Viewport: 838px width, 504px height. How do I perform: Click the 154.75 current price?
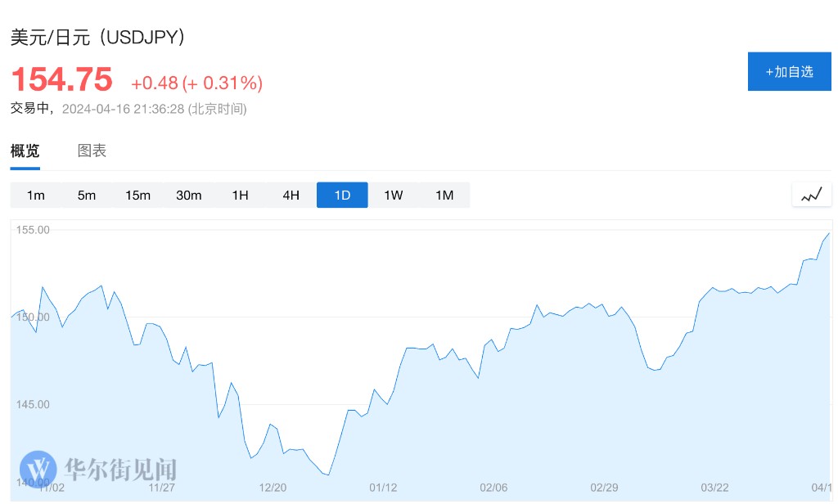[x=61, y=80]
